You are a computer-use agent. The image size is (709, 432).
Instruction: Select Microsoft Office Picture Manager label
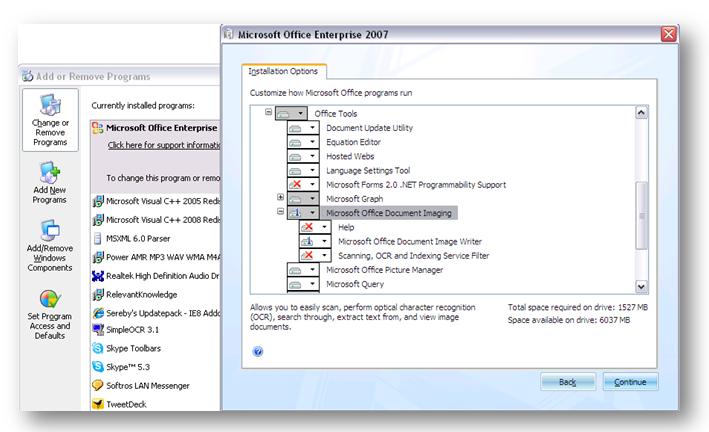click(x=385, y=270)
